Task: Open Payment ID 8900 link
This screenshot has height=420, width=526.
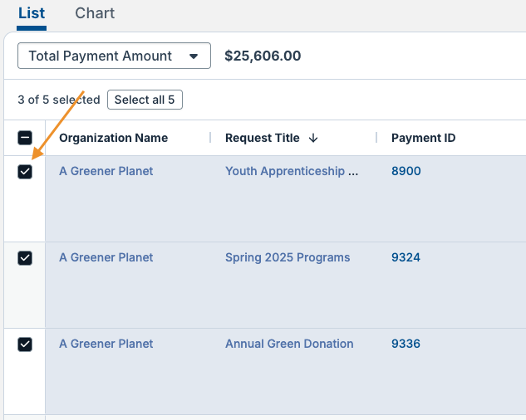Action: pos(406,171)
